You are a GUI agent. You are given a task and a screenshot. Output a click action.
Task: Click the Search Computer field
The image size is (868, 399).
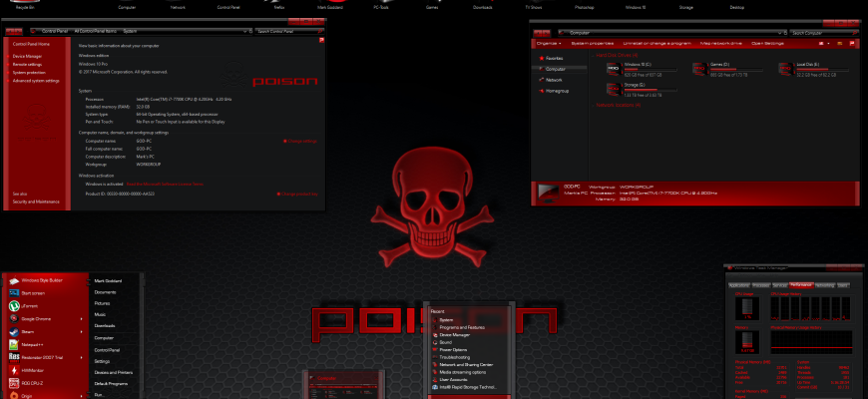click(823, 33)
